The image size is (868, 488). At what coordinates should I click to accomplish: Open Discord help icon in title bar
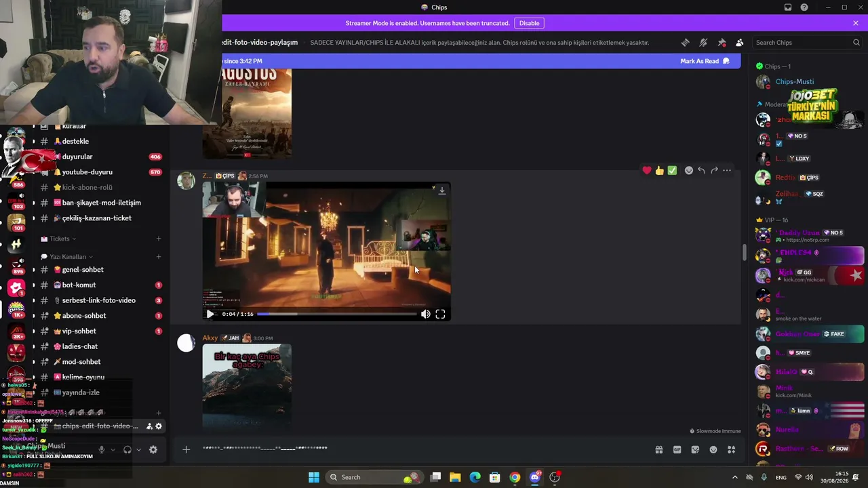pyautogui.click(x=804, y=7)
